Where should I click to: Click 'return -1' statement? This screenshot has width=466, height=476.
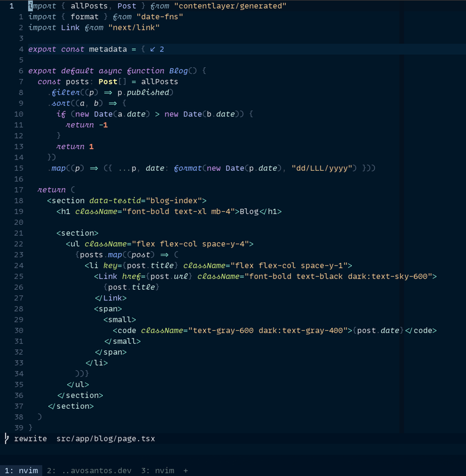click(87, 125)
